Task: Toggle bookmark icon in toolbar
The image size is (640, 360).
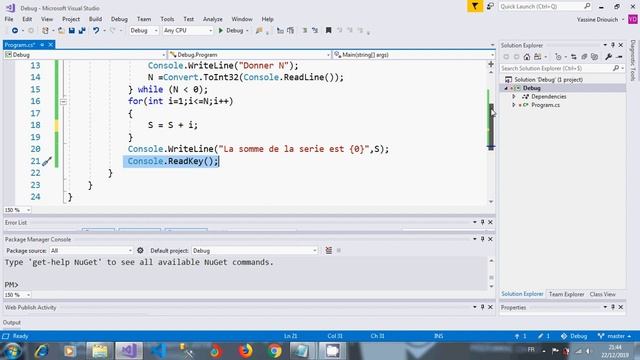Action: [328, 31]
